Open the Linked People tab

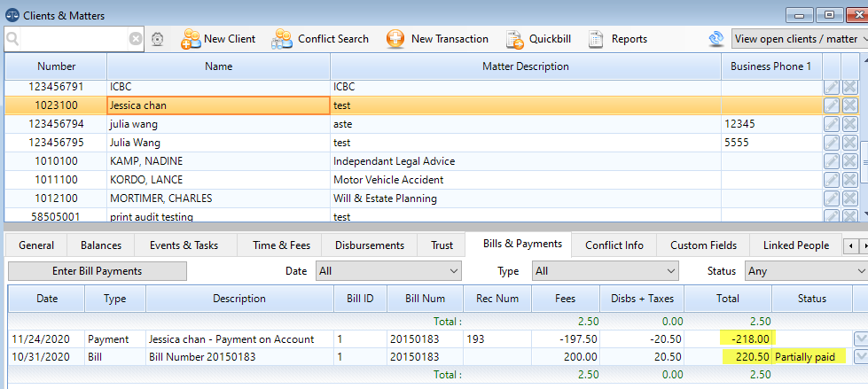click(795, 245)
